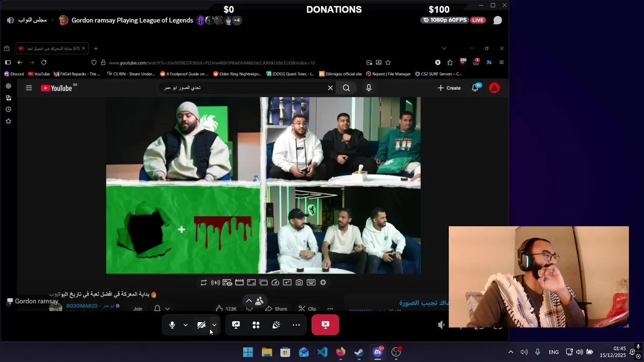Open microphone options arrow beside mic

click(185, 325)
